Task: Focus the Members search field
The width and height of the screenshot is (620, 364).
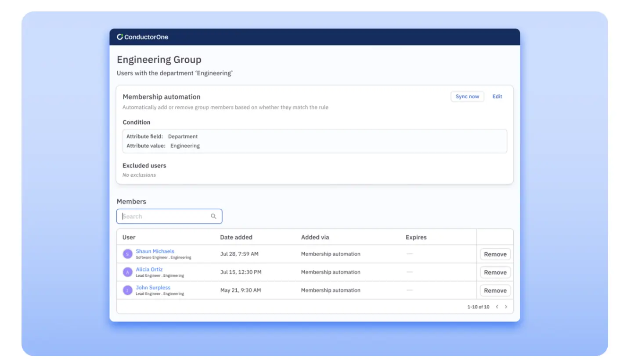Action: tap(165, 216)
